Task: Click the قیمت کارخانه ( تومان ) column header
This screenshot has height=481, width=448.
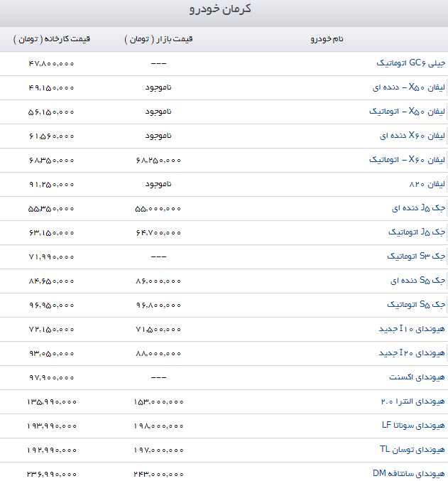Action: tap(52, 39)
